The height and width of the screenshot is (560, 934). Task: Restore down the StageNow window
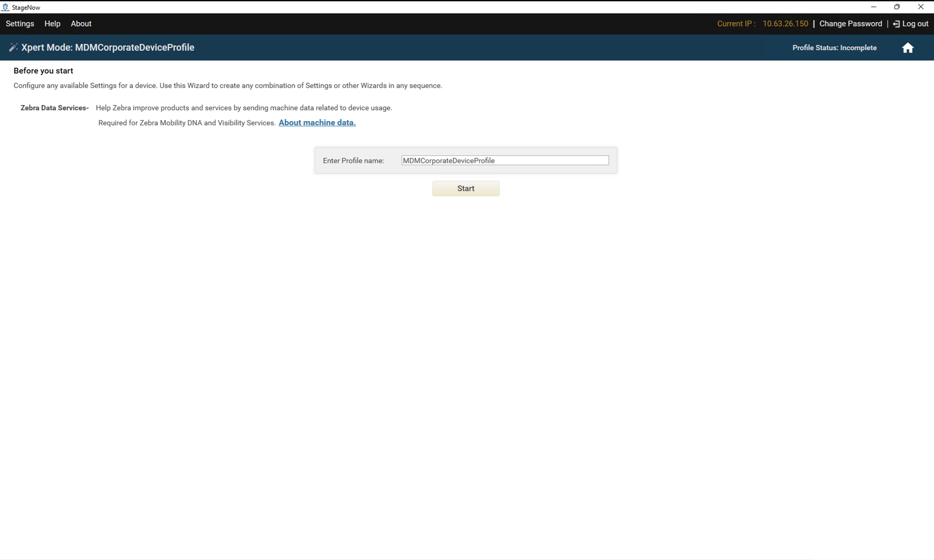click(897, 7)
